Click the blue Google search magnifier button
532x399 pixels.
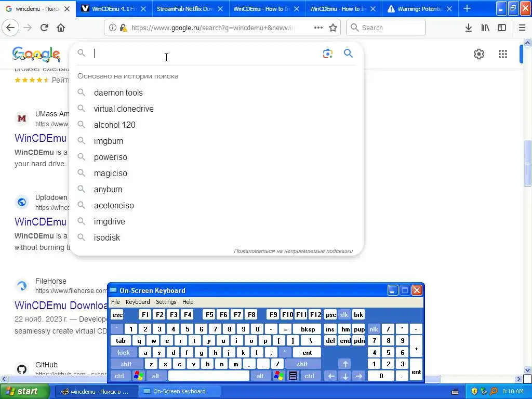click(x=348, y=54)
